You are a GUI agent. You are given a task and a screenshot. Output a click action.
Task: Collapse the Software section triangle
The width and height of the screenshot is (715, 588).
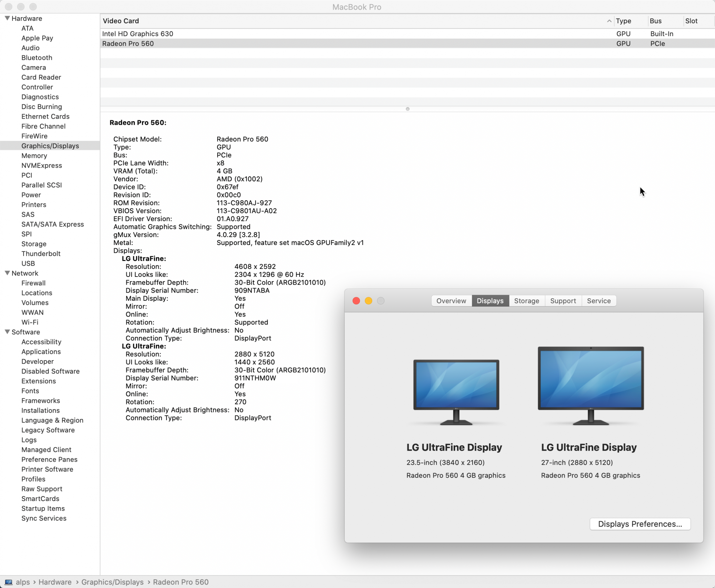(x=7, y=332)
